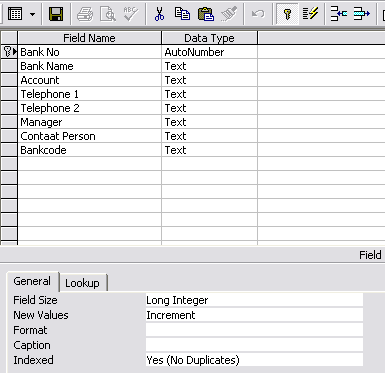Click the Insert Rows icon

click(x=339, y=14)
